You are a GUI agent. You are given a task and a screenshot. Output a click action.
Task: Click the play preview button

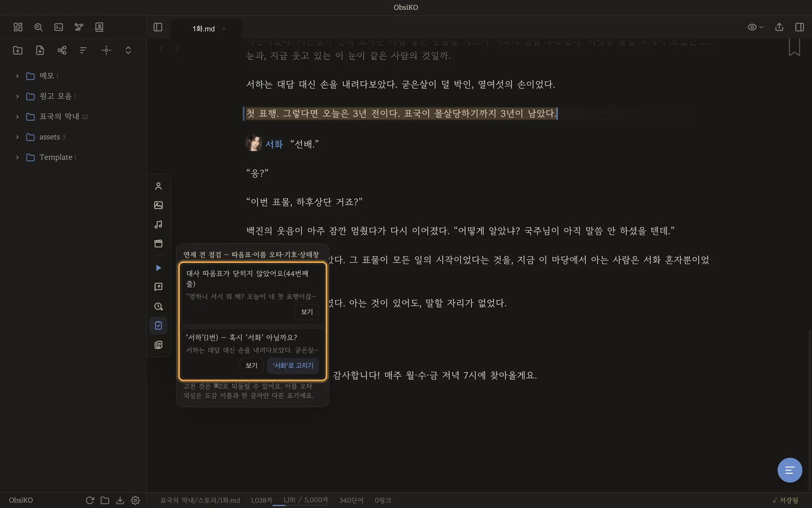pyautogui.click(x=158, y=268)
